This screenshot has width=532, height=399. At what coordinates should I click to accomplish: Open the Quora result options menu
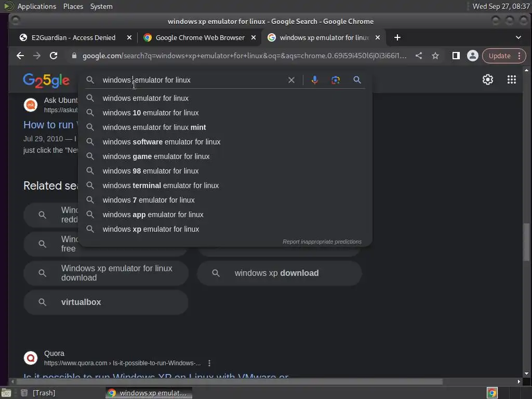(209, 363)
